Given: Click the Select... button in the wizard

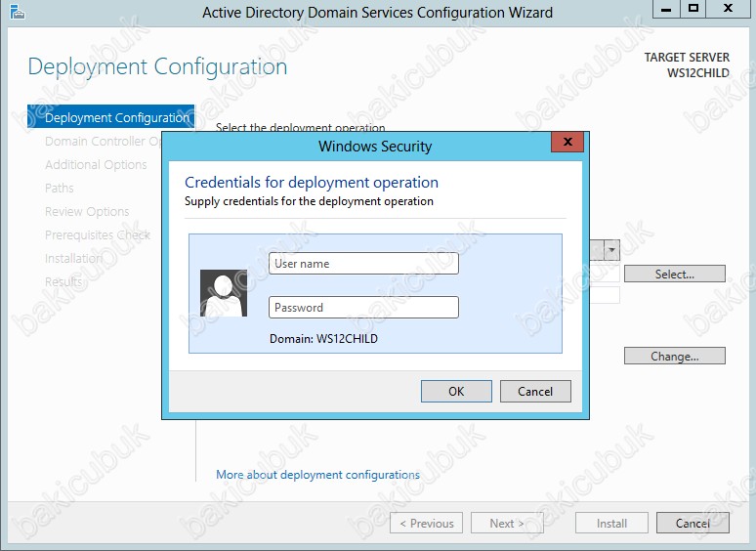Looking at the screenshot, I should coord(675,274).
